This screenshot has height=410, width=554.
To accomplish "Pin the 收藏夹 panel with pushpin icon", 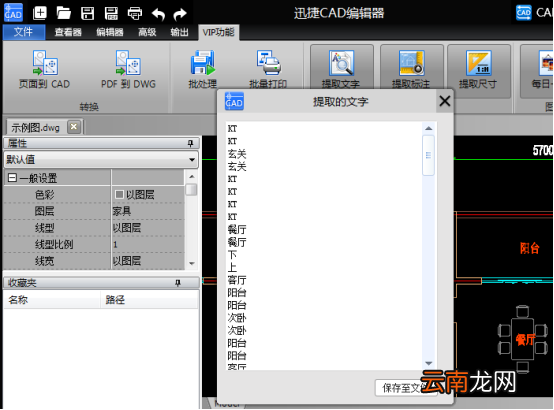I will click(x=178, y=283).
